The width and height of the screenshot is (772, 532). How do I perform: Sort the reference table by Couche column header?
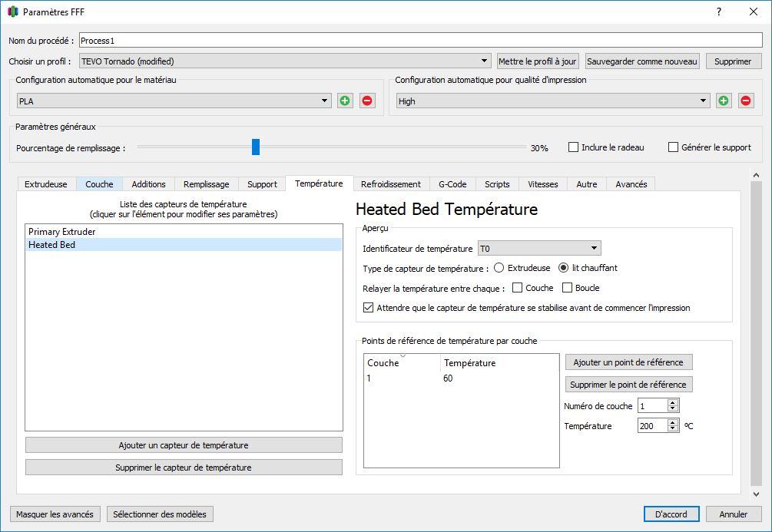point(403,362)
